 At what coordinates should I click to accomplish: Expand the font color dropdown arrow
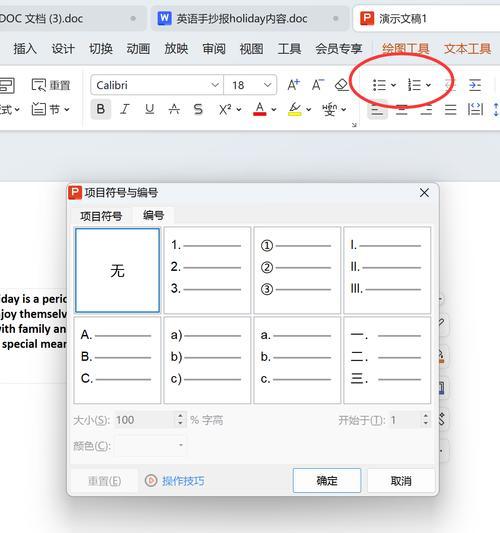(274, 110)
